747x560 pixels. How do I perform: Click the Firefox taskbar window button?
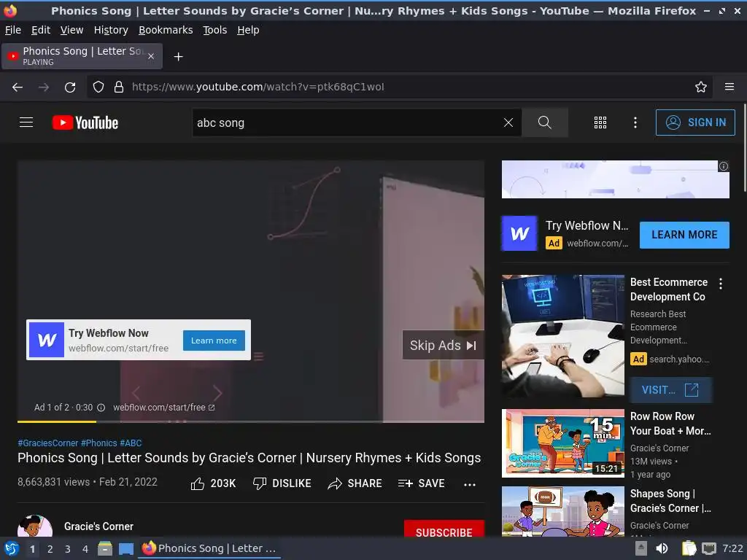[209, 548]
